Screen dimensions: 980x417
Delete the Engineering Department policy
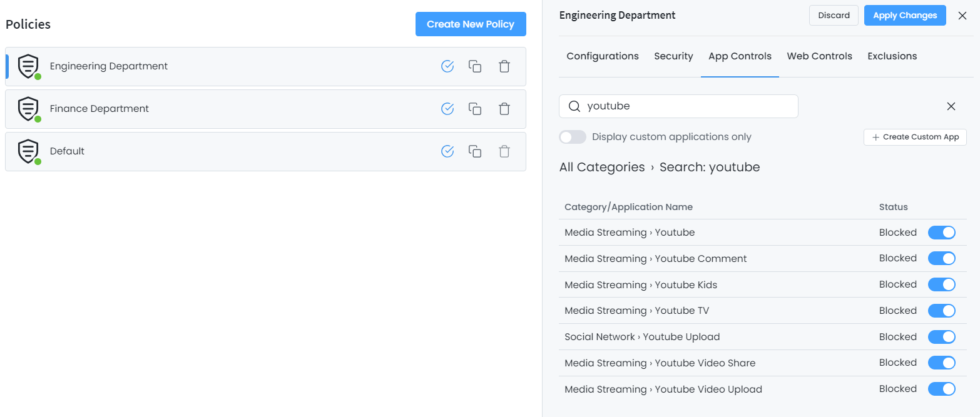[504, 66]
